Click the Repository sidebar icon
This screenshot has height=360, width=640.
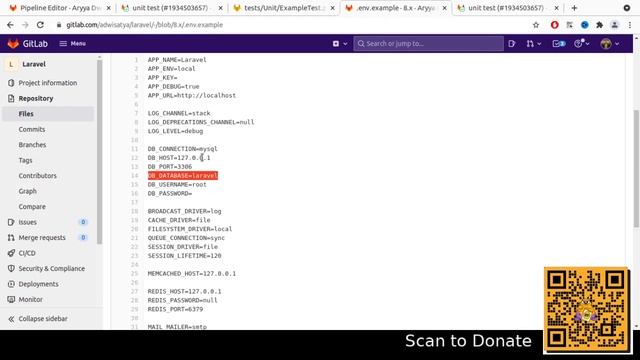[11, 98]
